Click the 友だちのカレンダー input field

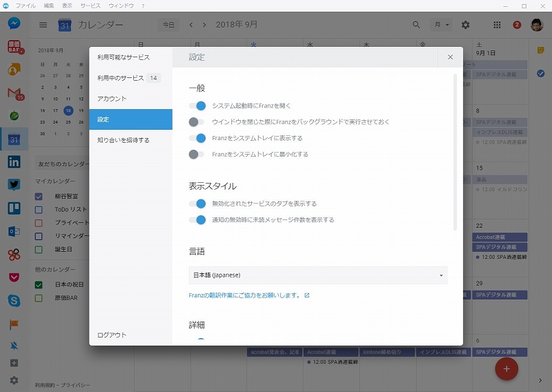coord(63,164)
